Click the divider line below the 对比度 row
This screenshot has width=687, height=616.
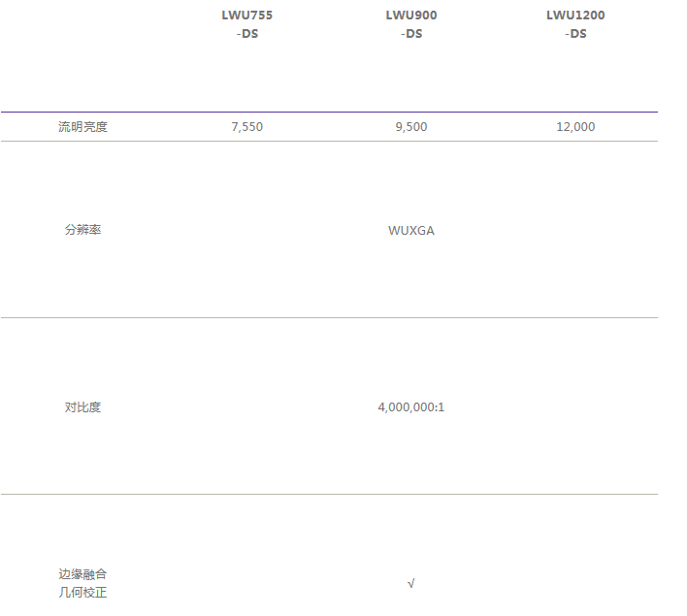pyautogui.click(x=329, y=494)
